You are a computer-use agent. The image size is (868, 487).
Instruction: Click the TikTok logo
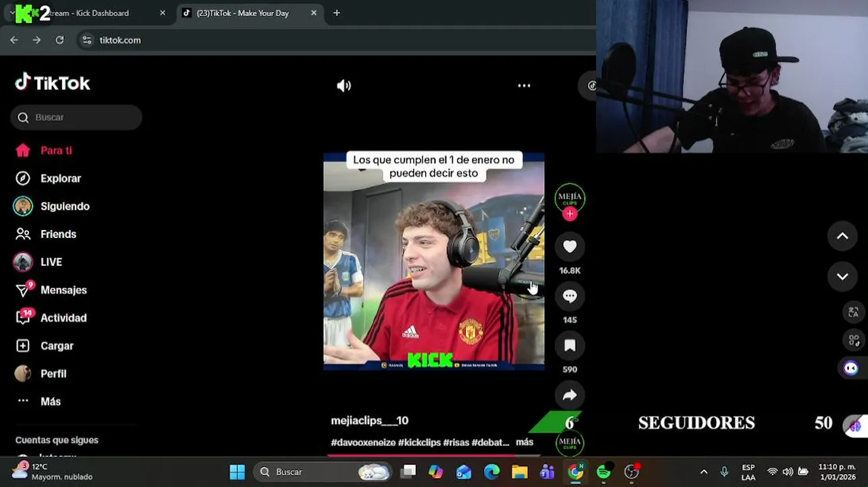pos(53,83)
